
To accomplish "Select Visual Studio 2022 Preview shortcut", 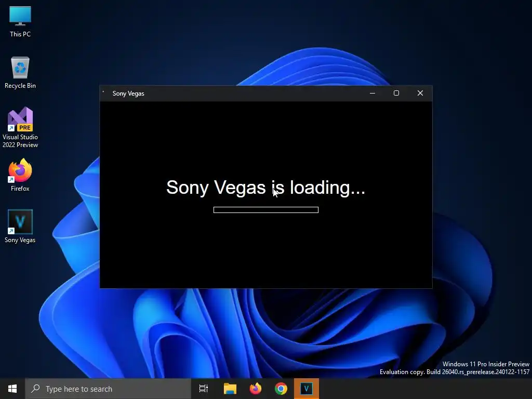I will 20,128.
